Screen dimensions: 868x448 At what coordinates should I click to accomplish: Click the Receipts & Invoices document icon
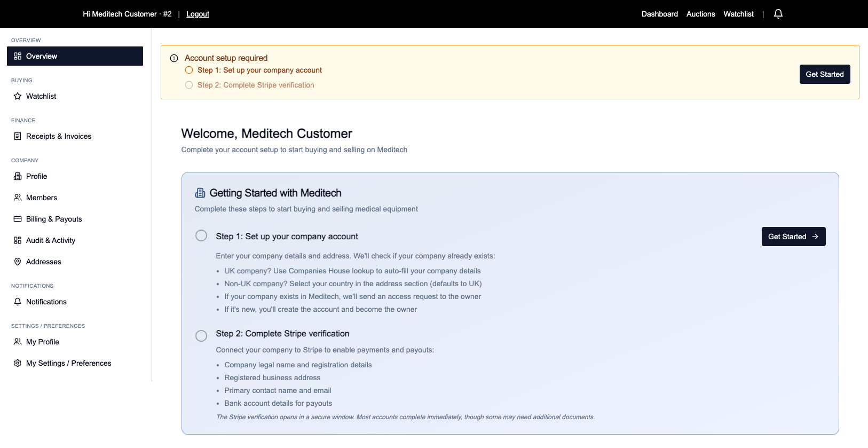point(18,136)
